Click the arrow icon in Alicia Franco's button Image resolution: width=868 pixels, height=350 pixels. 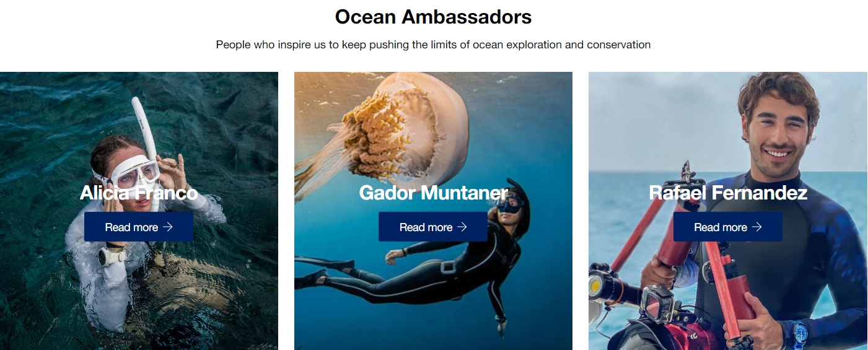tap(167, 227)
